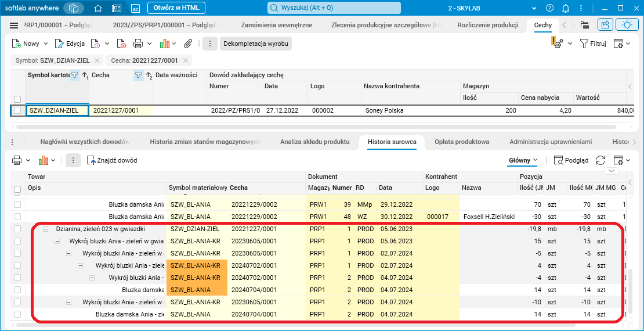Click the Otwórz w HTML button
Image resolution: width=644 pixels, height=331 pixels.
(x=175, y=8)
